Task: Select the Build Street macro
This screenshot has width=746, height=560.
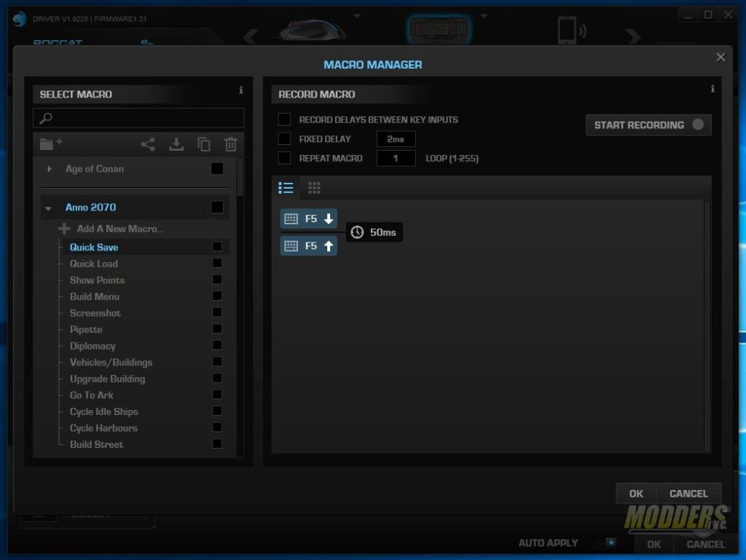Action: click(97, 444)
